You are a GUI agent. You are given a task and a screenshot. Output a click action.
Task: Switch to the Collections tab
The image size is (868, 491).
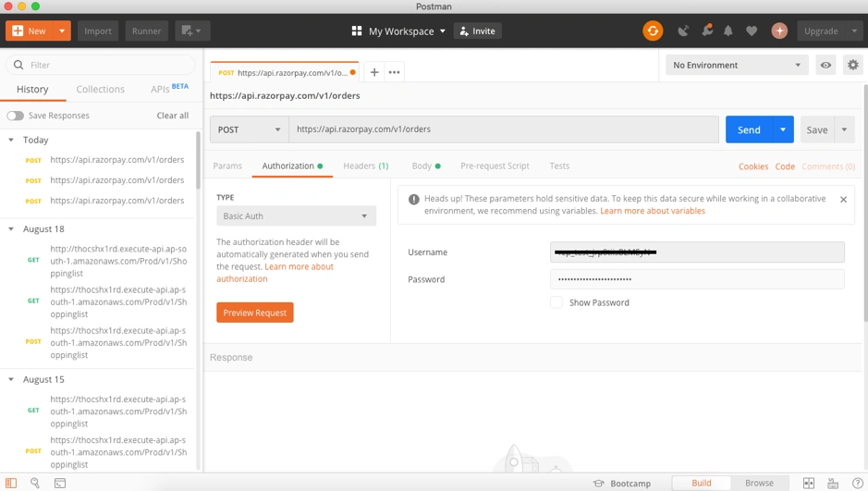[x=100, y=89]
